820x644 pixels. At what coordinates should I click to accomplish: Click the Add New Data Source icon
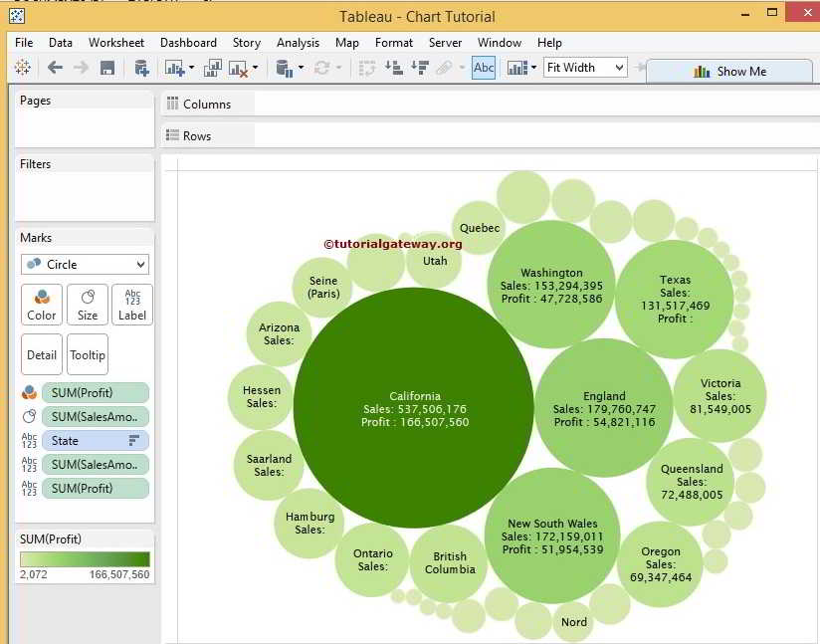[x=141, y=68]
